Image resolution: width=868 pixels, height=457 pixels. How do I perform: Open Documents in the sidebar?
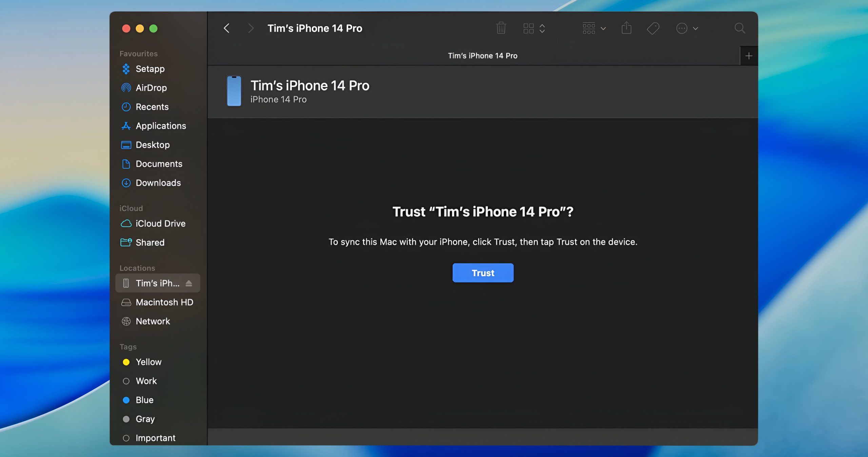tap(158, 164)
